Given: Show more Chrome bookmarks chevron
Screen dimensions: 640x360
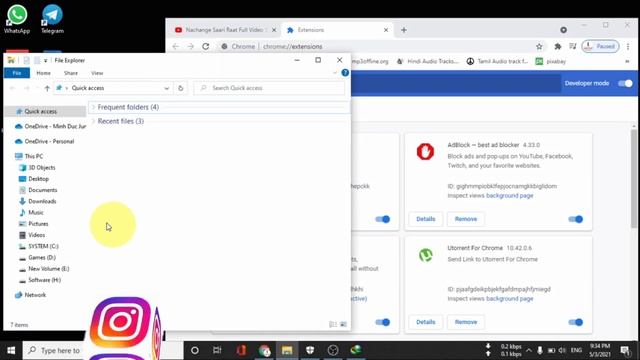Looking at the screenshot, I should click(x=627, y=62).
